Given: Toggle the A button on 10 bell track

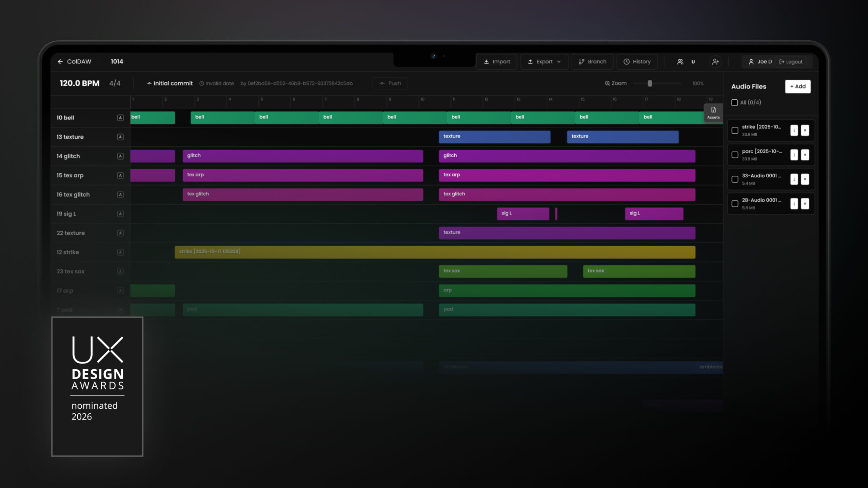Looking at the screenshot, I should pos(120,118).
